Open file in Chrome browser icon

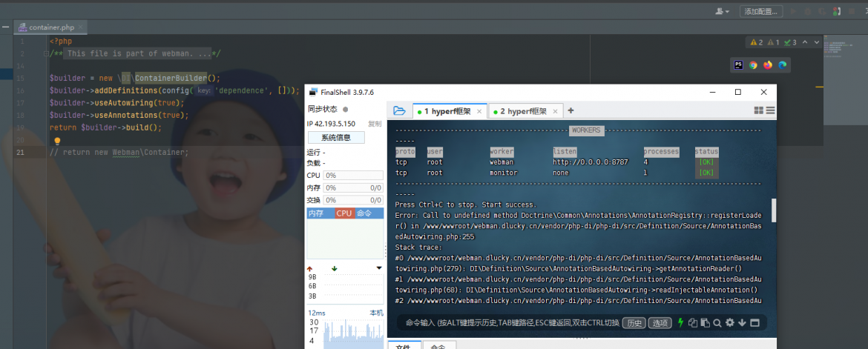(754, 64)
